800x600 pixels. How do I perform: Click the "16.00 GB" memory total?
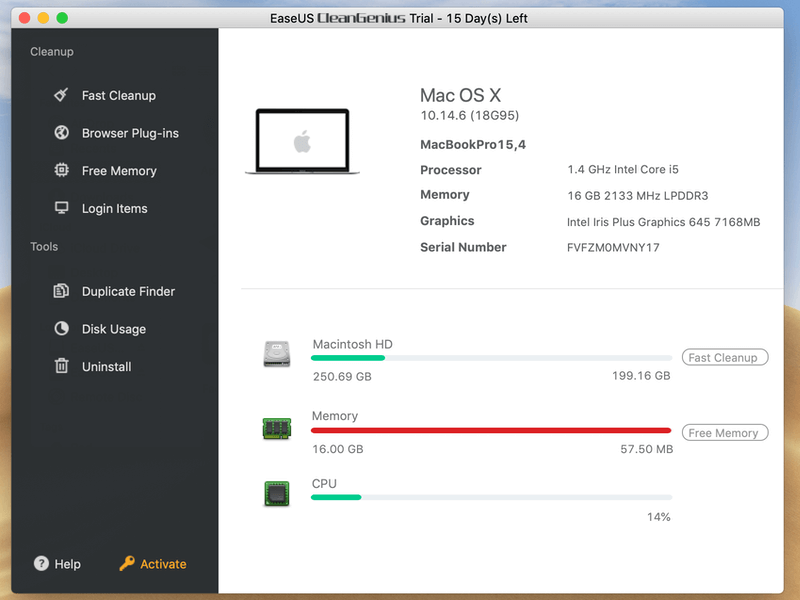tap(338, 449)
